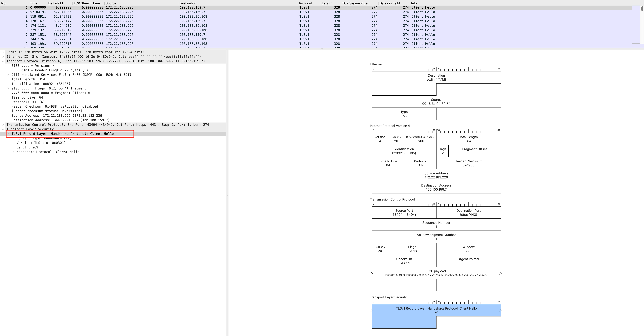The width and height of the screenshot is (644, 336).
Task: Sort packets by the Time column
Action: (x=34, y=3)
